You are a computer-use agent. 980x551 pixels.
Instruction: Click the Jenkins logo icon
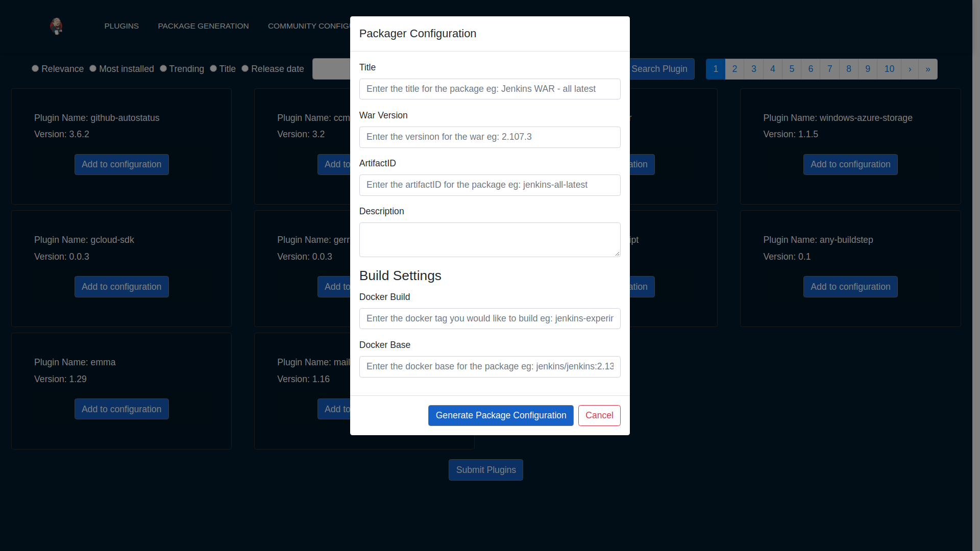57,26
